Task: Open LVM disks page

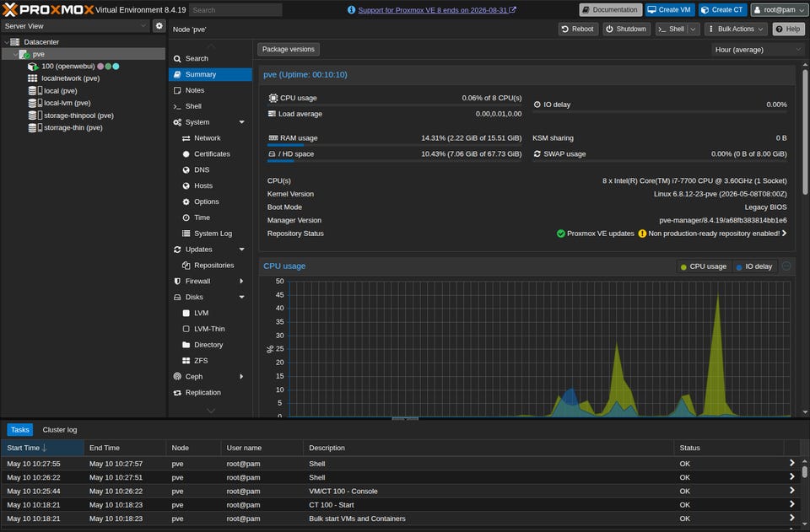Action: click(x=210, y=314)
